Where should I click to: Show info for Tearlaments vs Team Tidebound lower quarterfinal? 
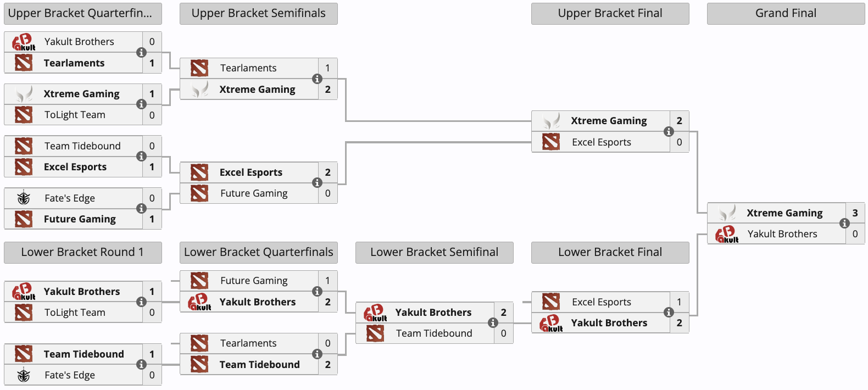coord(317,354)
